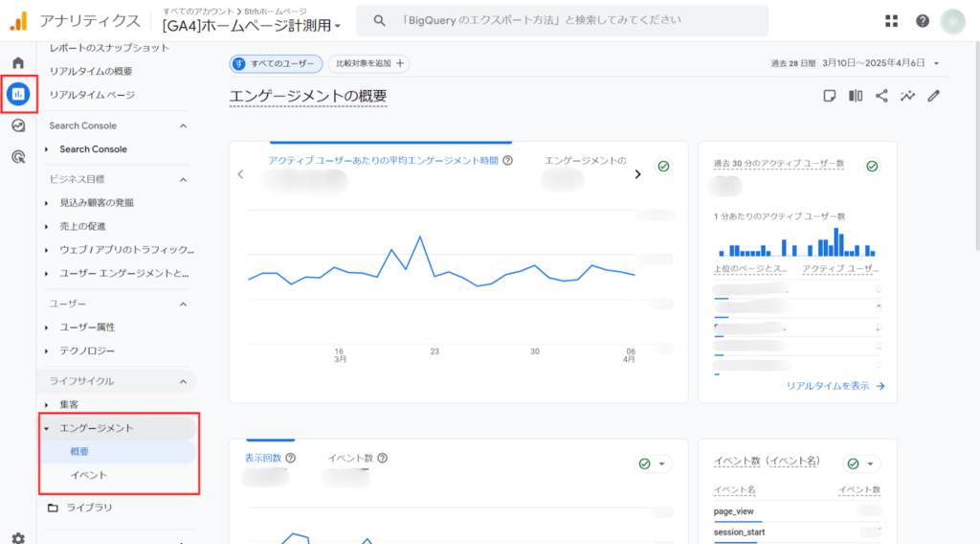Screen dimensions: 980x544
Task: Click the search input field
Action: tap(563, 21)
